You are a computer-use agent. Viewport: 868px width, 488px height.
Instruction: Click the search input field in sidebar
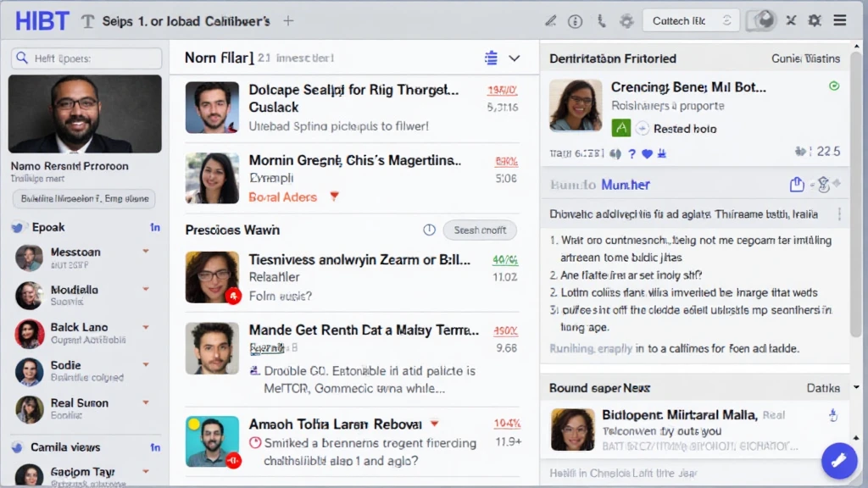86,58
